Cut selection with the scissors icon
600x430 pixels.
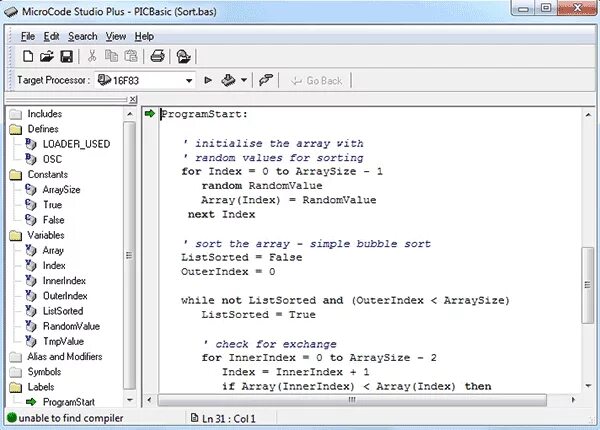click(x=92, y=56)
